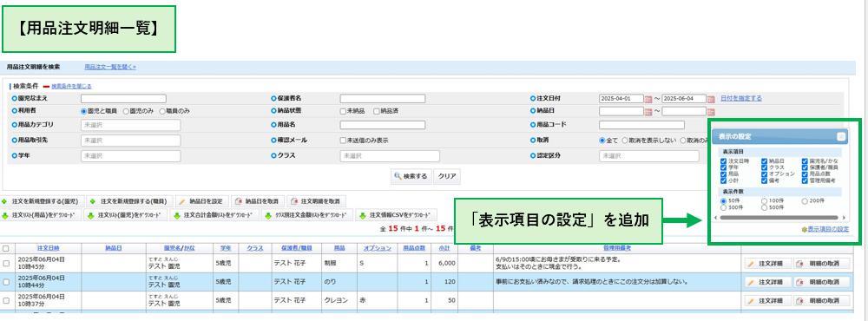Open calendar icon for 納品日 start field
Screen dimensions: 868x321
pyautogui.click(x=648, y=111)
